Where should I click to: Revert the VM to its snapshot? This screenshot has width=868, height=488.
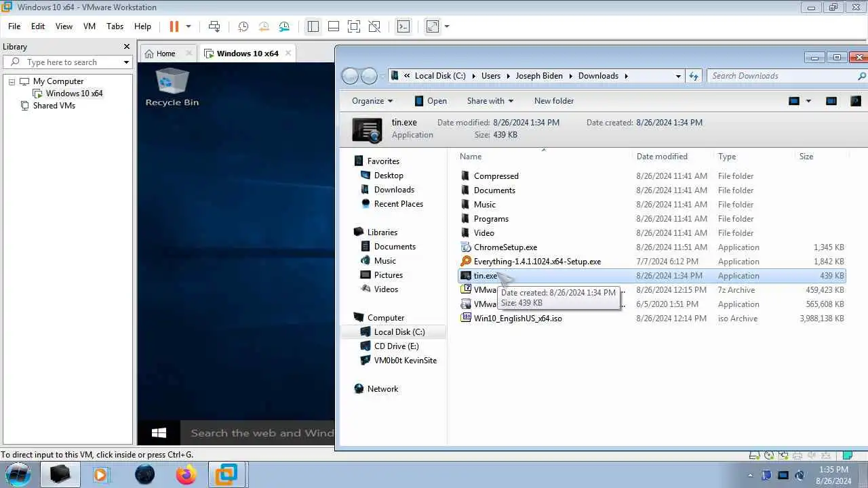[x=264, y=26]
